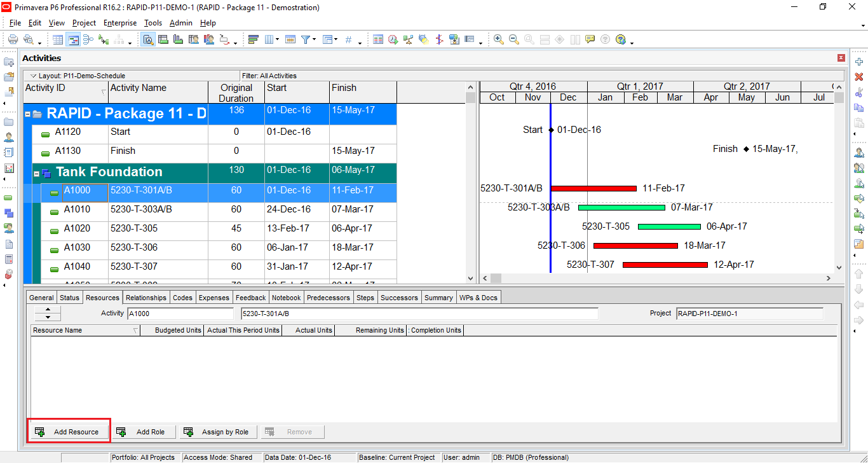Delete the selected activity using the red X icon
868x463 pixels.
[x=858, y=77]
